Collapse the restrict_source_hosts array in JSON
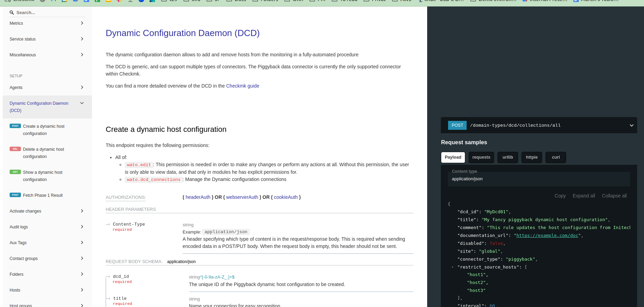The width and height of the screenshot is (644, 307). tap(453, 267)
